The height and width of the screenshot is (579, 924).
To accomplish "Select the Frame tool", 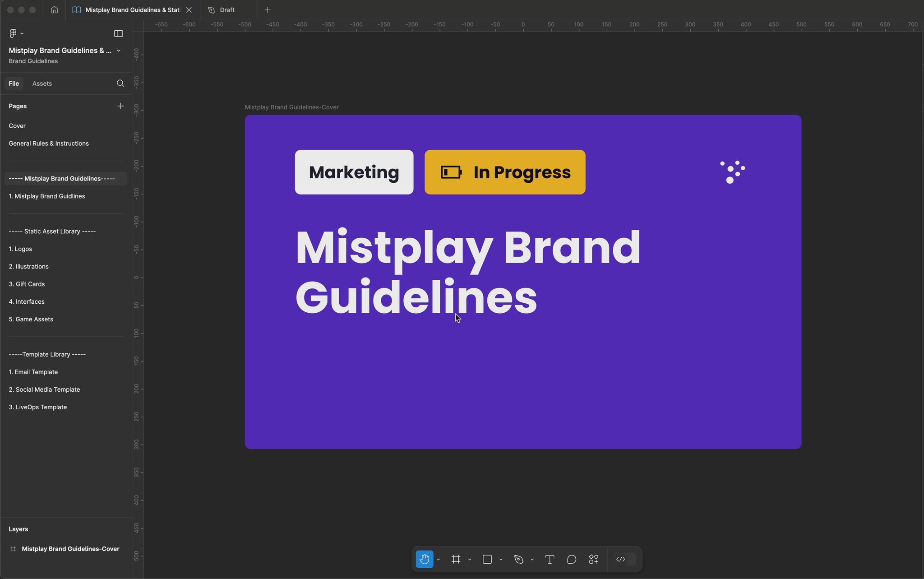I will pyautogui.click(x=456, y=559).
